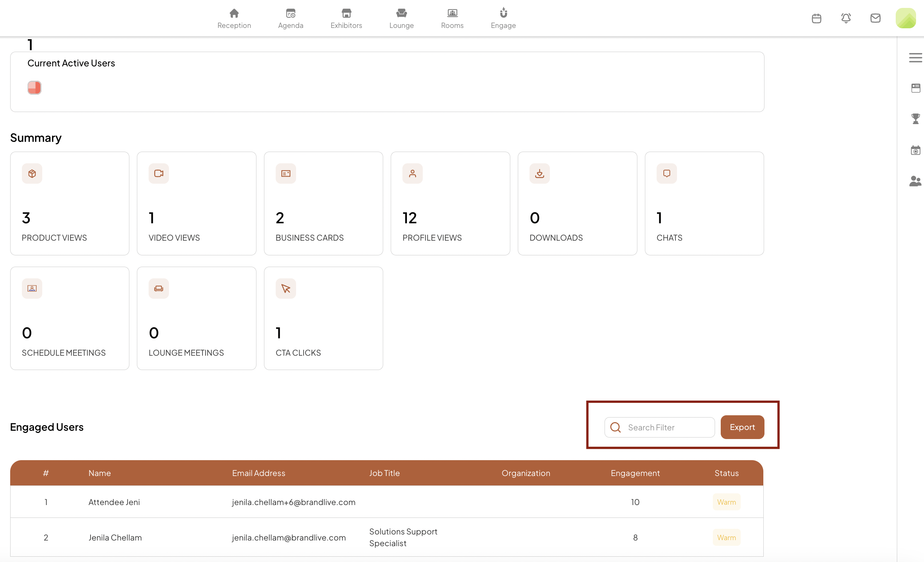The width and height of the screenshot is (924, 562).
Task: Click the Schedule Meetings icon
Action: 32,289
